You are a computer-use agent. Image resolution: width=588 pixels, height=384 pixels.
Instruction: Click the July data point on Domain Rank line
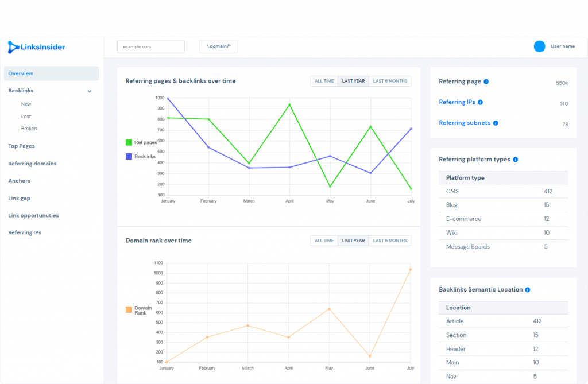[410, 270]
